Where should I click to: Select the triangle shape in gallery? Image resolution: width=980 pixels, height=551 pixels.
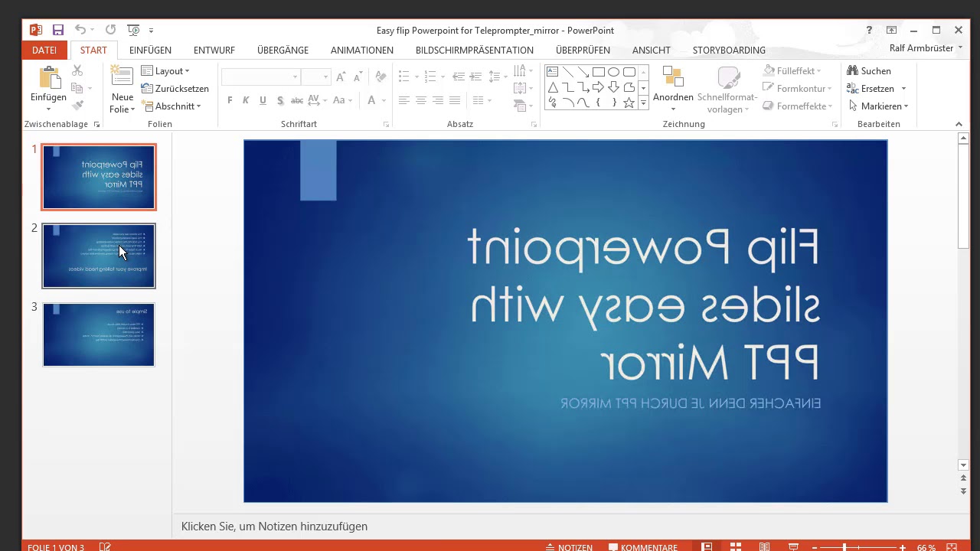[552, 87]
